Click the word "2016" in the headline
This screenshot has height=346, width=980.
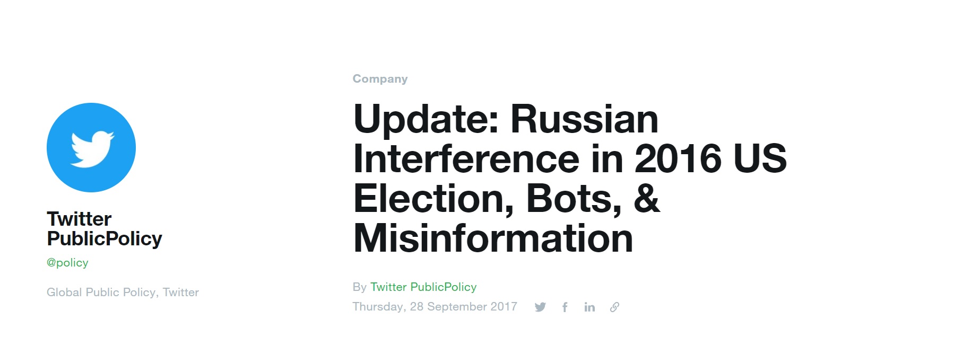678,158
